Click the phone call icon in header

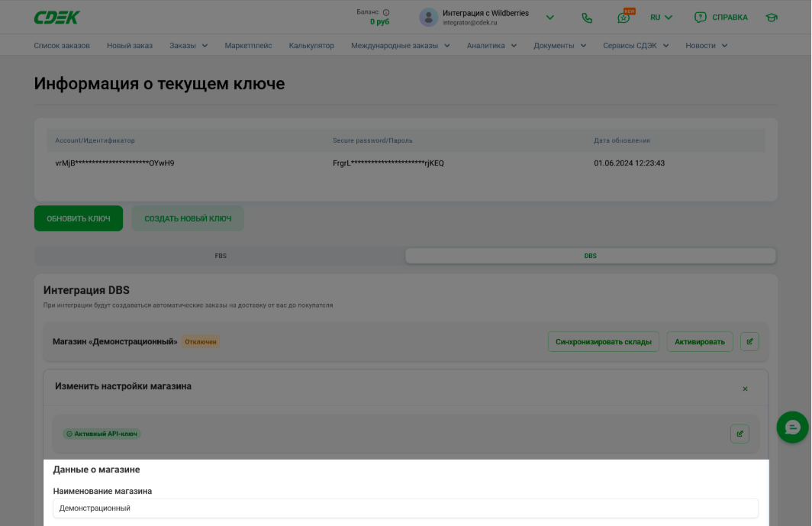pos(587,18)
